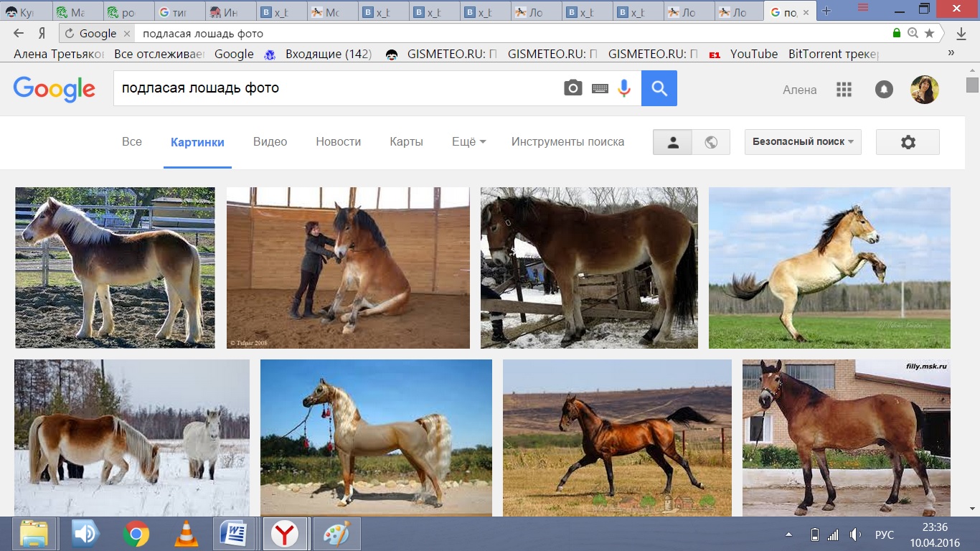The height and width of the screenshot is (551, 980).
Task: Open the Google apps grid
Action: 844,90
